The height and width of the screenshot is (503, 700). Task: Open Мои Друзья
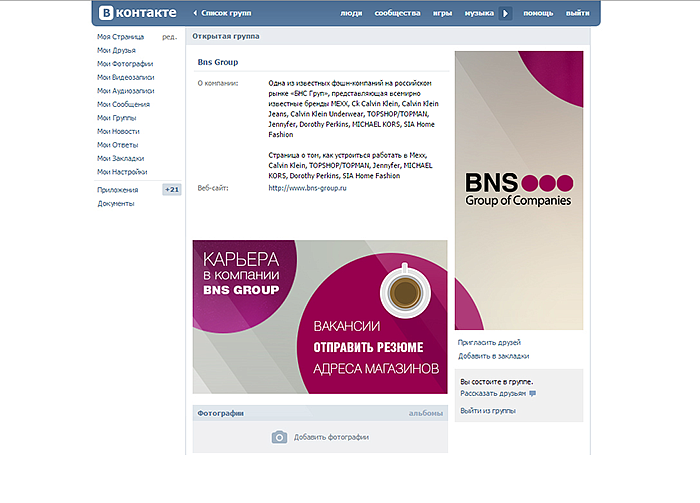click(x=117, y=50)
